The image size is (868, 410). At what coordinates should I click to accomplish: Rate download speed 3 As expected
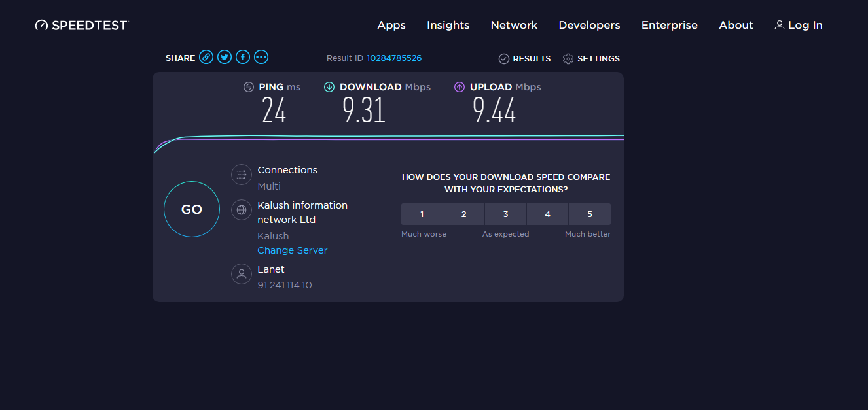coord(505,214)
